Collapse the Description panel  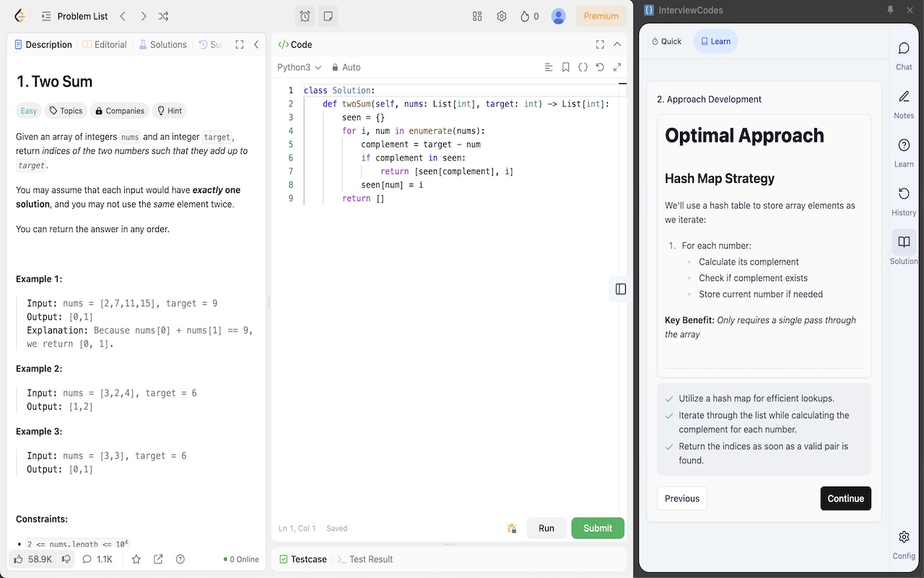pyautogui.click(x=256, y=44)
